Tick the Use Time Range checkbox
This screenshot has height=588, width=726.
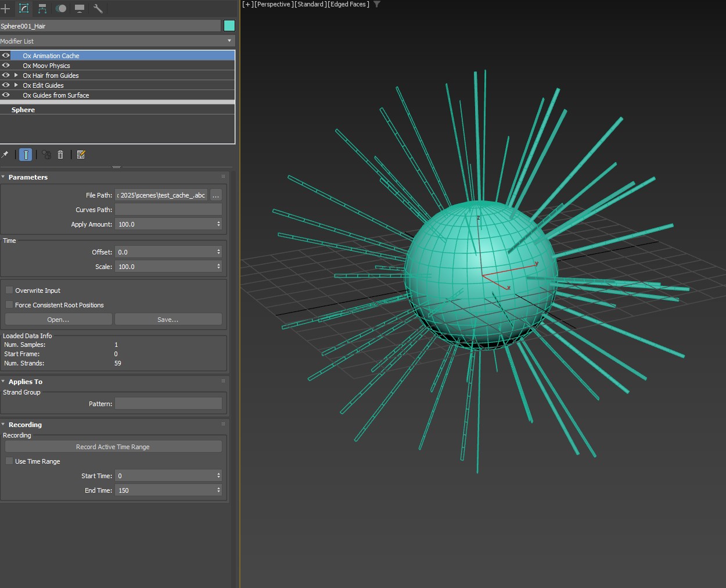(x=9, y=461)
